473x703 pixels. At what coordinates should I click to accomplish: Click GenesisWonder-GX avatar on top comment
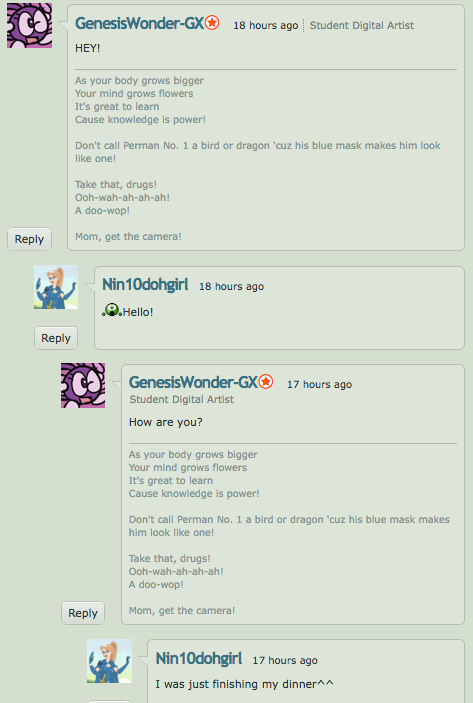(x=30, y=26)
